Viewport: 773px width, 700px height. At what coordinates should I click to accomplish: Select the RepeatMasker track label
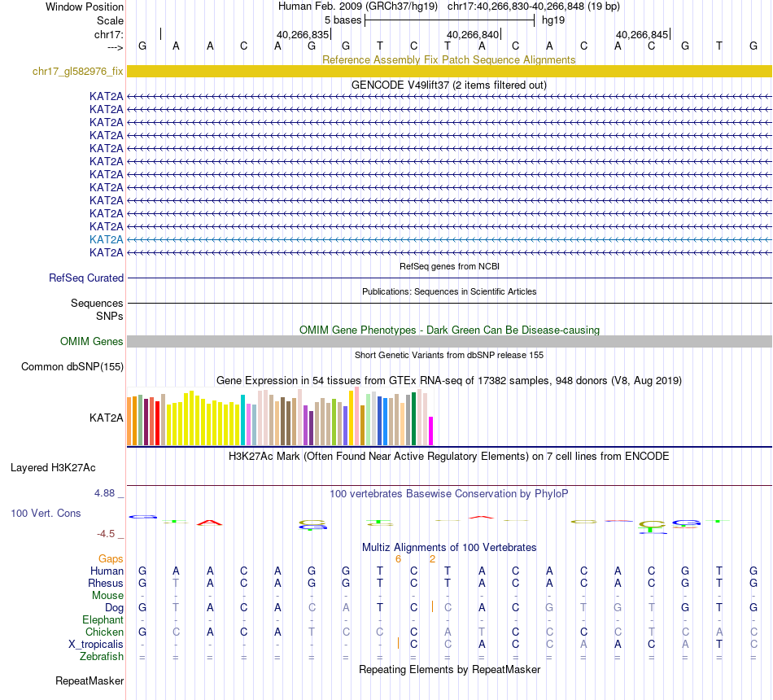[90, 681]
